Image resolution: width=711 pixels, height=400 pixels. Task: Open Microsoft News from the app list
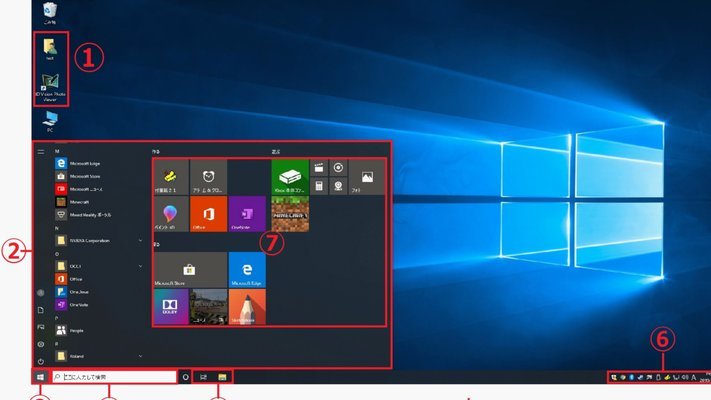tap(79, 189)
